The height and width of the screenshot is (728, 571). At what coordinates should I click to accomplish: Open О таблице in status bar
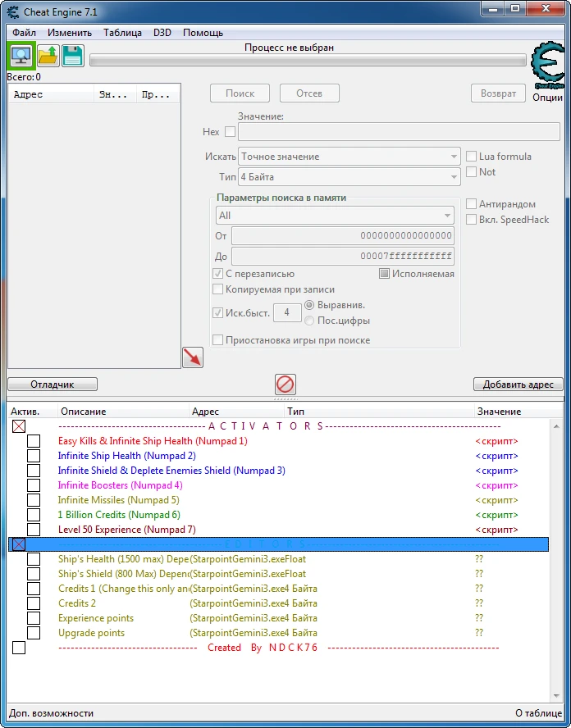coord(538,713)
